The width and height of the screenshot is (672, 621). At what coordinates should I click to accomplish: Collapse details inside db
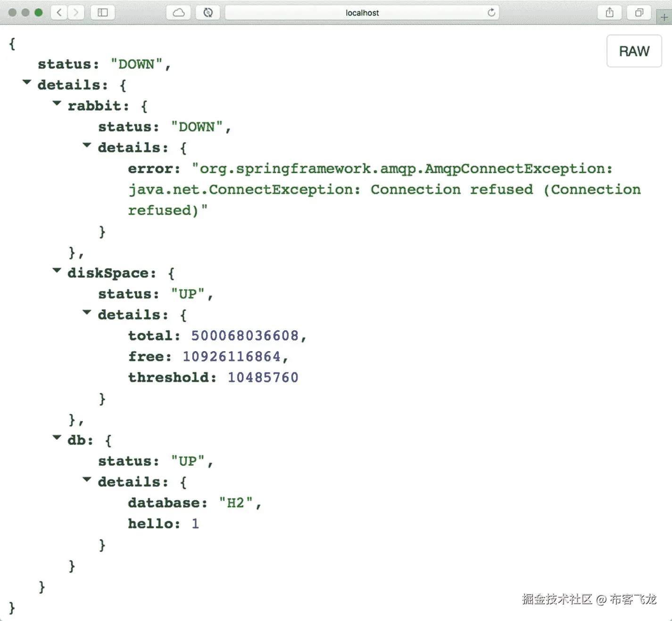[x=87, y=479]
